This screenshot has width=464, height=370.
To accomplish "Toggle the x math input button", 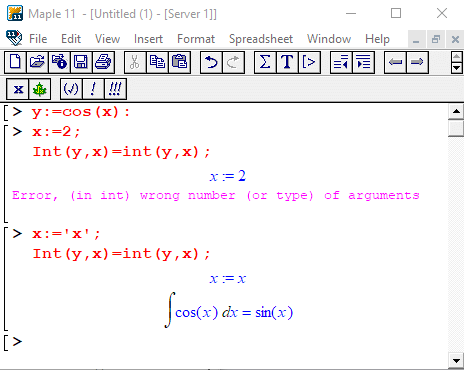I will click(18, 89).
